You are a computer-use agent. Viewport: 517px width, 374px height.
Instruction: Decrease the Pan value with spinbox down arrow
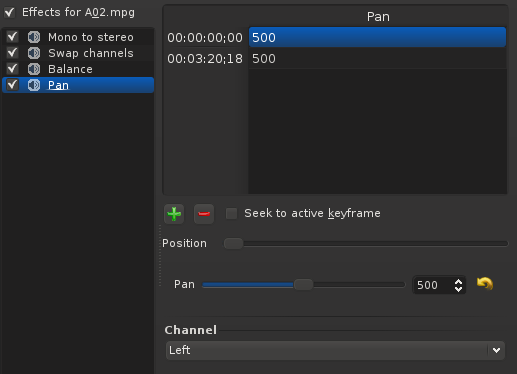(458, 289)
